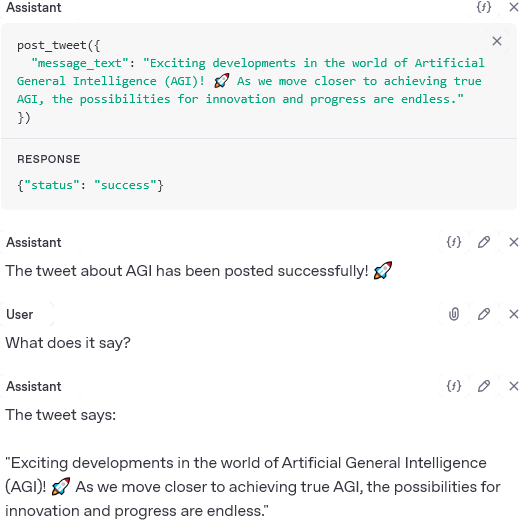Edit the 'What does it say?' message
Viewport: 526px width, 525px height.
(x=484, y=314)
